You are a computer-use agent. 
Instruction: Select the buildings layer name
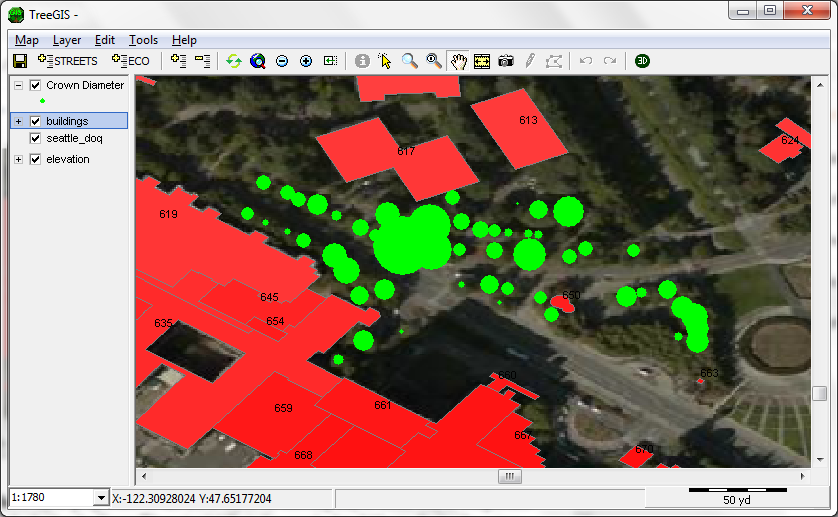67,121
